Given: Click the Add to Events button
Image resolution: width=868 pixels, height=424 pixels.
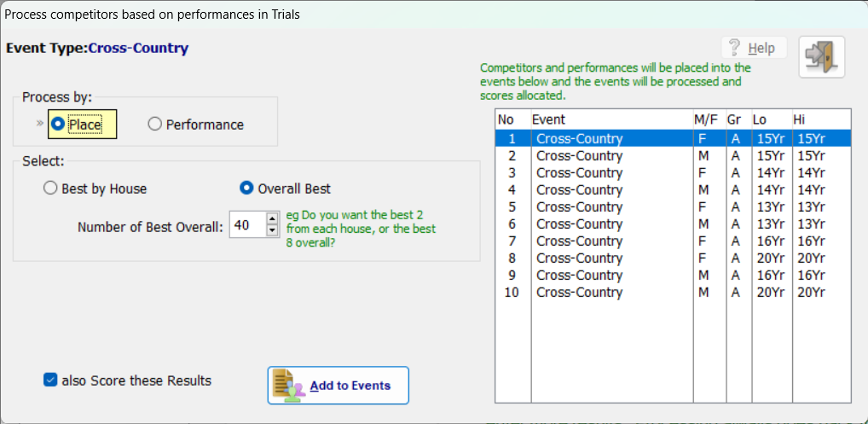Looking at the screenshot, I should [x=339, y=386].
